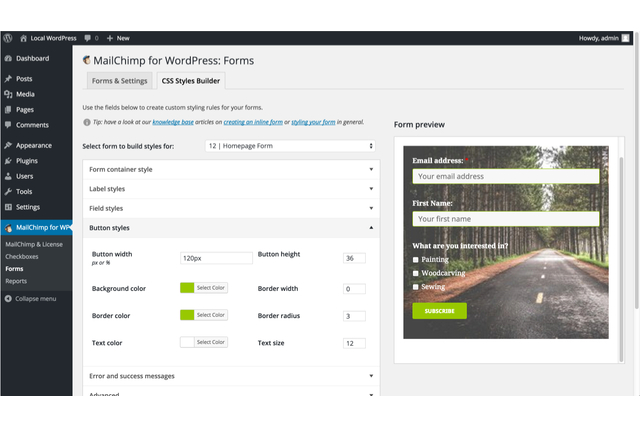Click the Button width field
The image size is (640, 426).
[x=216, y=258]
